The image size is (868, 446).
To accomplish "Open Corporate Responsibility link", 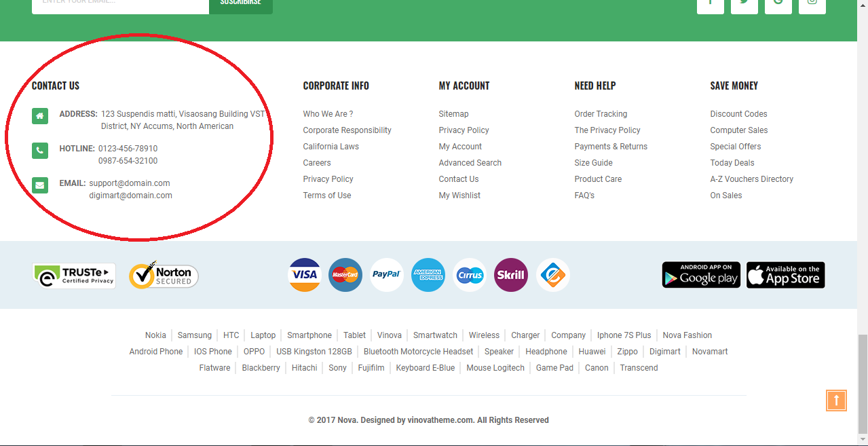I will click(347, 130).
